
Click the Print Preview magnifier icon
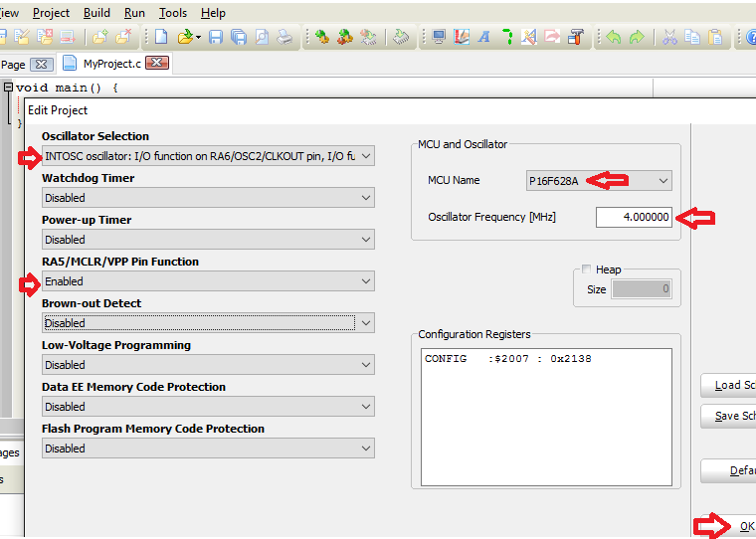click(262, 37)
